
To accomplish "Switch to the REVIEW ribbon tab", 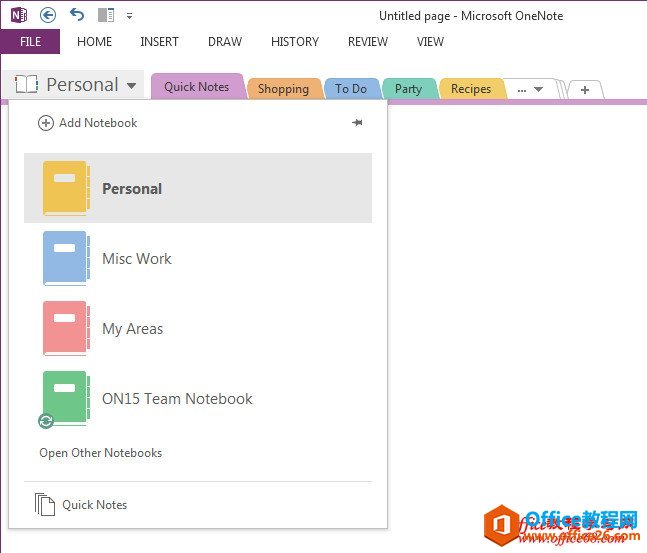I will [368, 42].
